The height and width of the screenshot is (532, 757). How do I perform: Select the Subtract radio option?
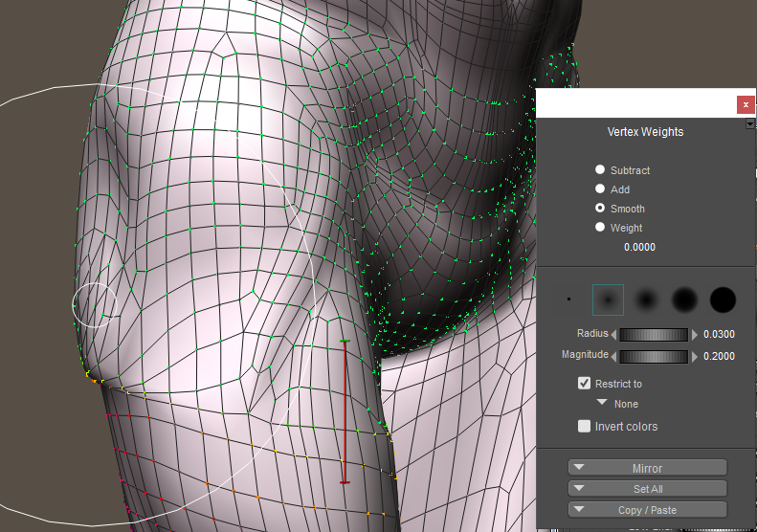click(600, 170)
